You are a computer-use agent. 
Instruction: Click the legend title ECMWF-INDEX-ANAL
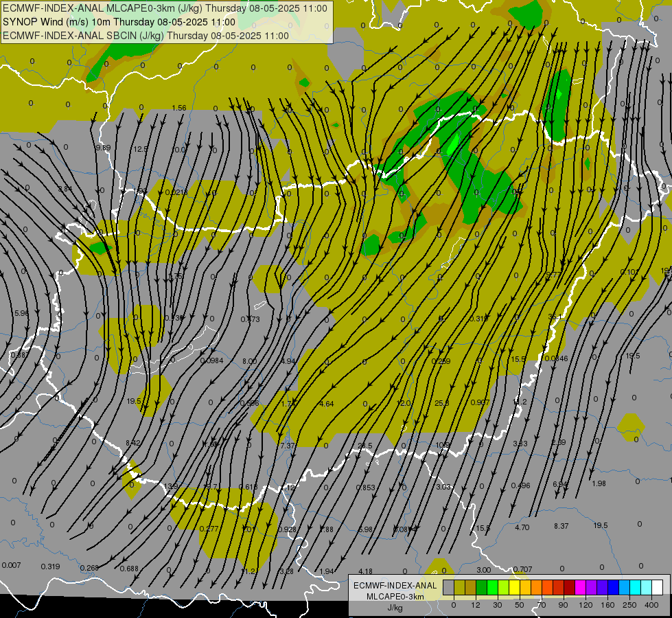tap(395, 586)
